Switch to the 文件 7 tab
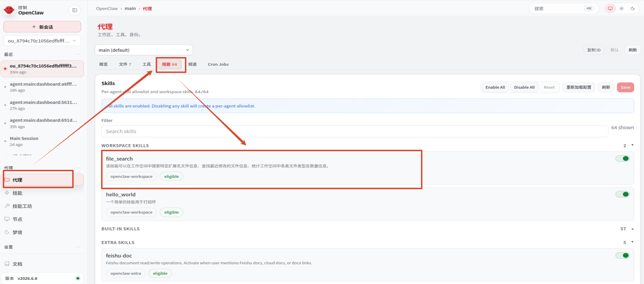This screenshot has width=644, height=284. click(125, 64)
